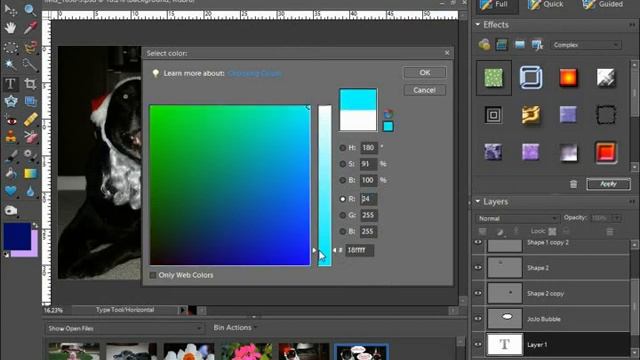Select the Eraser tool

30,138
